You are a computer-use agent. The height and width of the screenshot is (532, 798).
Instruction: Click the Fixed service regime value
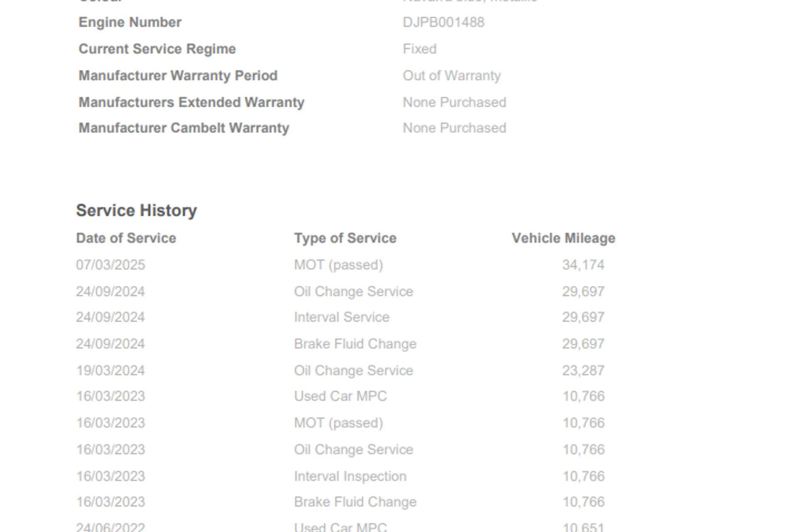coord(419,49)
